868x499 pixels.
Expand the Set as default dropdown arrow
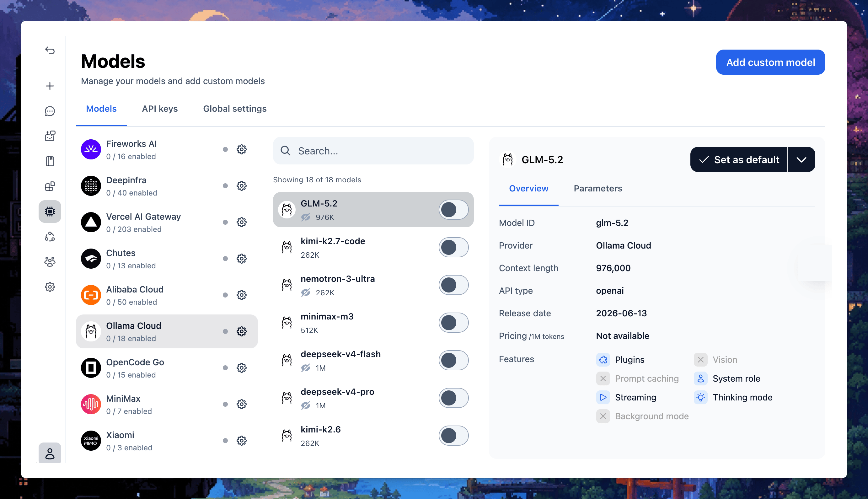coord(801,160)
